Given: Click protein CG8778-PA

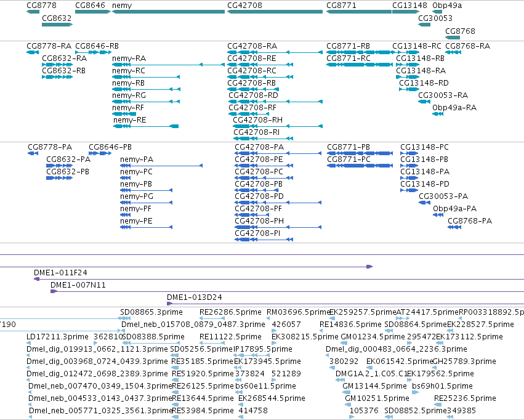Looking at the screenshot, I should pos(33,153).
